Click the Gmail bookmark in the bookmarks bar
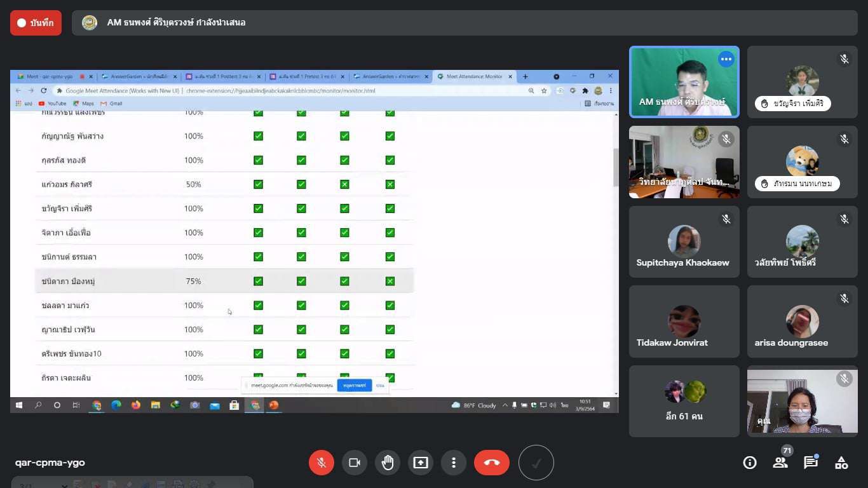The width and height of the screenshot is (868, 488). pyautogui.click(x=112, y=104)
